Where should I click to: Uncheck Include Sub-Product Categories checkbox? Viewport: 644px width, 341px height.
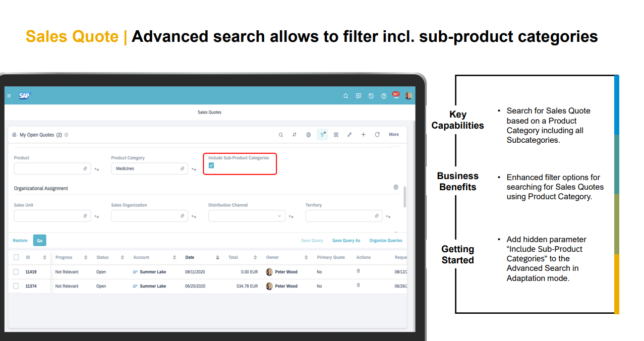[211, 165]
